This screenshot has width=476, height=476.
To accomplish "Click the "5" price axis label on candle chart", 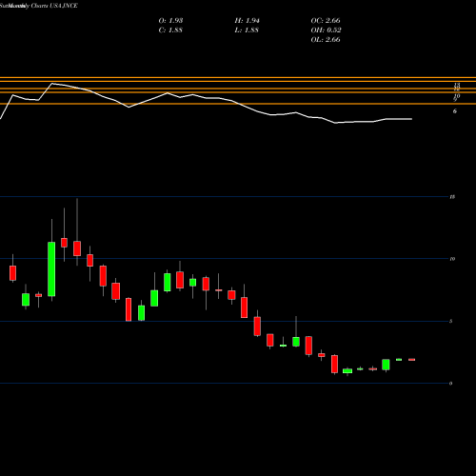I will (x=451, y=321).
